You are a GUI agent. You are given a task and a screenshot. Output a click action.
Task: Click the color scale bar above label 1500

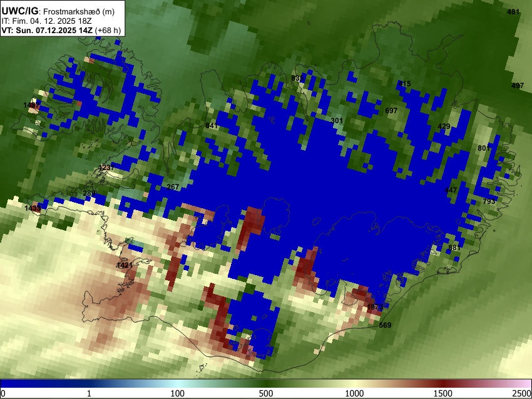tap(442, 383)
